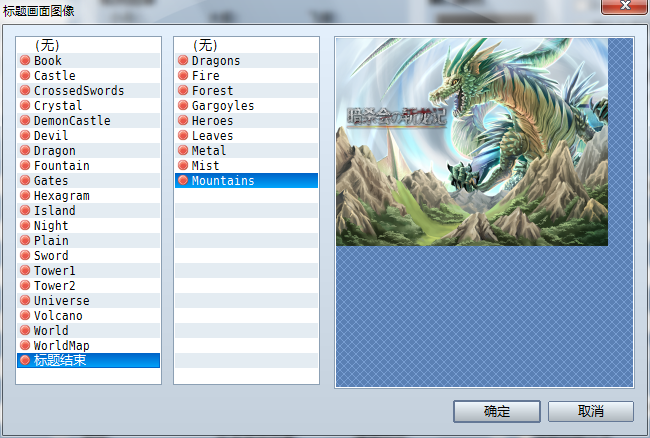Screen dimensions: 650x438
Task: Choose the CrossedSwords title image
Action: tap(88, 90)
